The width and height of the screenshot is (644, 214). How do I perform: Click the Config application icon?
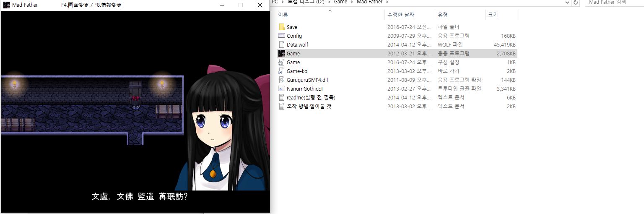(282, 36)
